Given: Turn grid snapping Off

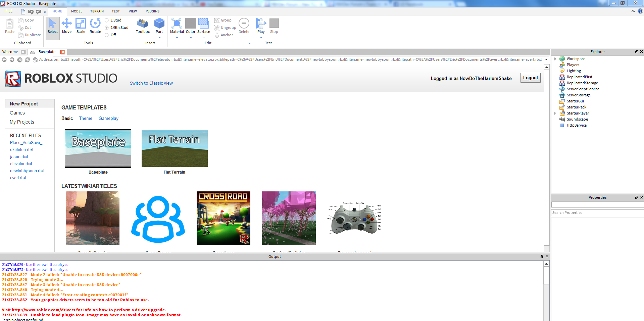Looking at the screenshot, I should (110, 35).
